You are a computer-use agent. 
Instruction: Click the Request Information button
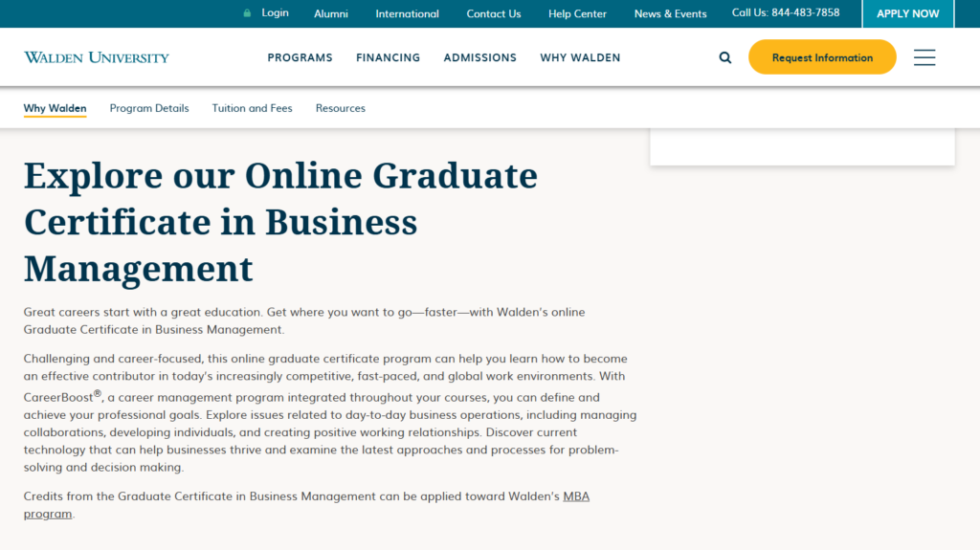tap(822, 57)
